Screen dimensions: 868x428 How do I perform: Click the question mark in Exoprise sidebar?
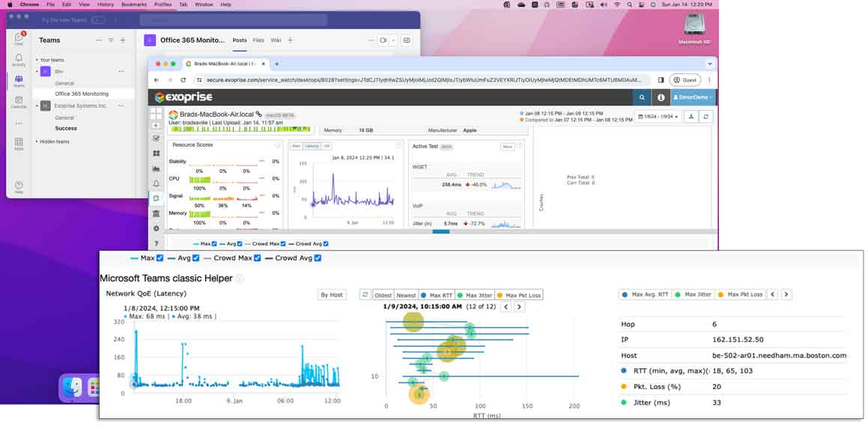coord(156,242)
